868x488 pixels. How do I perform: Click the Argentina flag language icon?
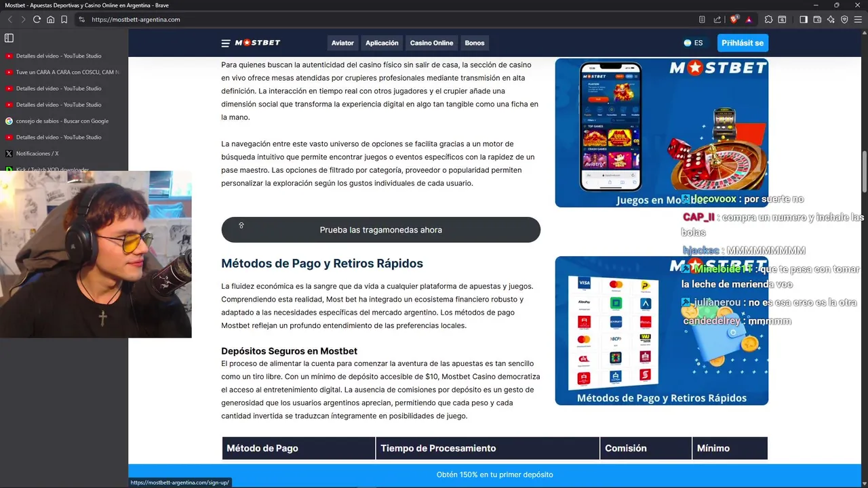point(687,43)
